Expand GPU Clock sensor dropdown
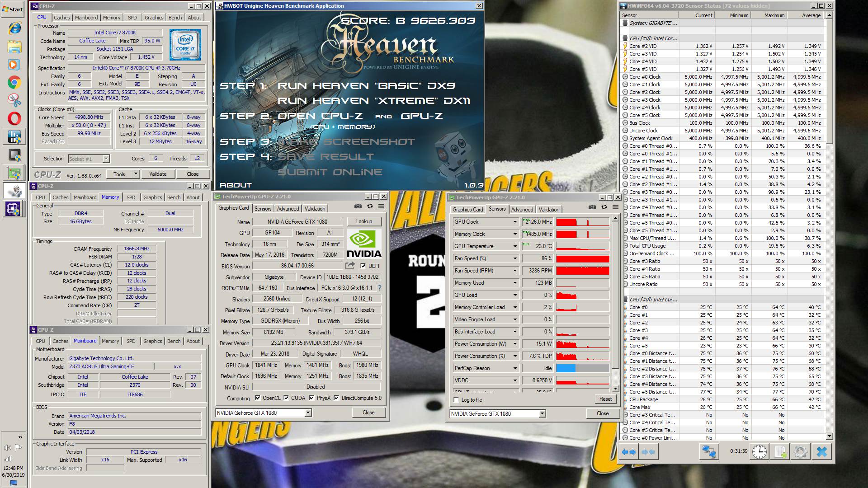 (514, 222)
